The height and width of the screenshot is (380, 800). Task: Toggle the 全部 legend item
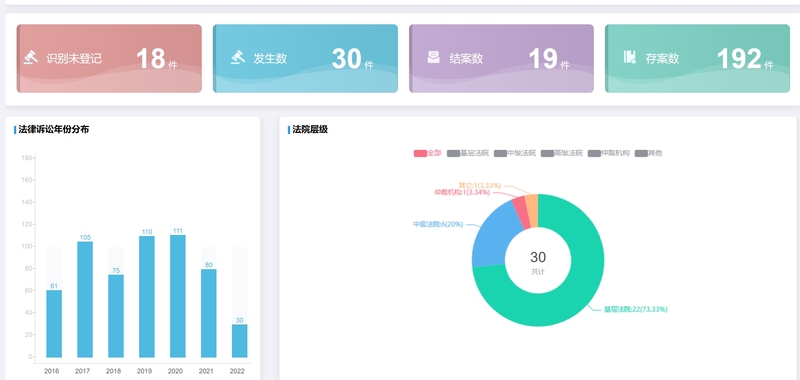(x=428, y=153)
